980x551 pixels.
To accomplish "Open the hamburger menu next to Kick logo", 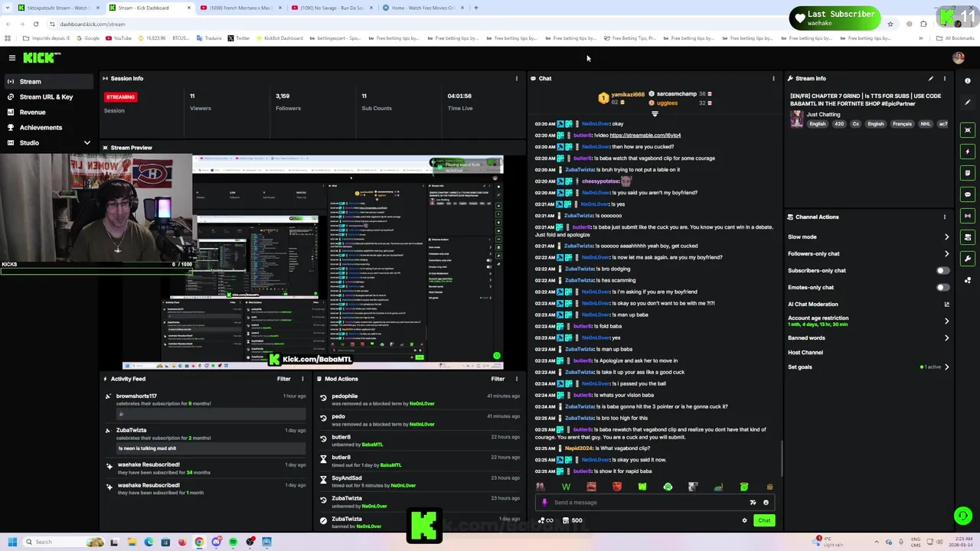I will 12,58.
